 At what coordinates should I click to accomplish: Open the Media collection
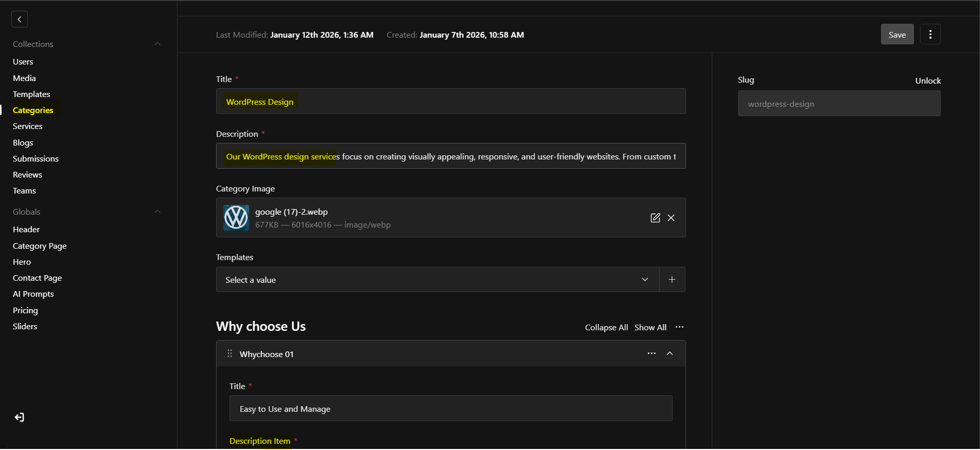pos(24,78)
